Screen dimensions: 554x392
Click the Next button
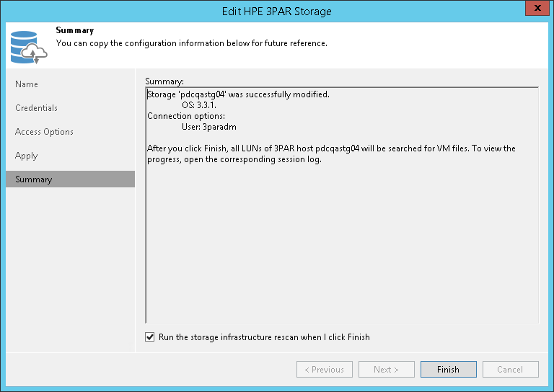pos(386,369)
